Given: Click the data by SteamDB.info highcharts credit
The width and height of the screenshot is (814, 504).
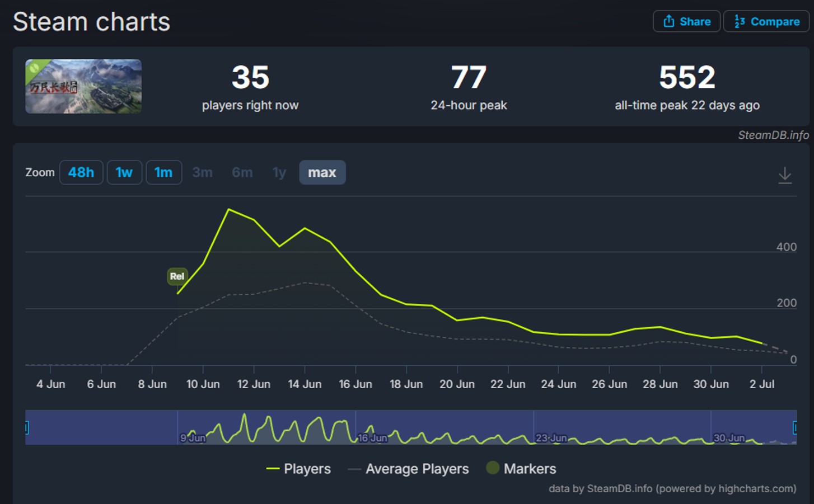Looking at the screenshot, I should pos(672,488).
